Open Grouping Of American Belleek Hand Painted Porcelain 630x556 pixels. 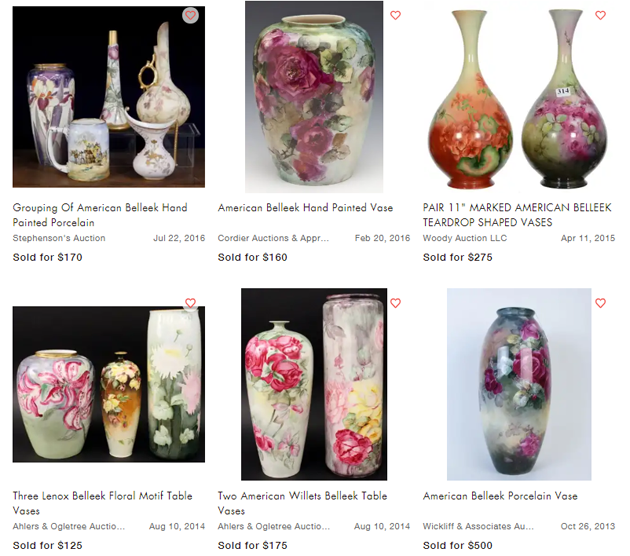pos(100,215)
